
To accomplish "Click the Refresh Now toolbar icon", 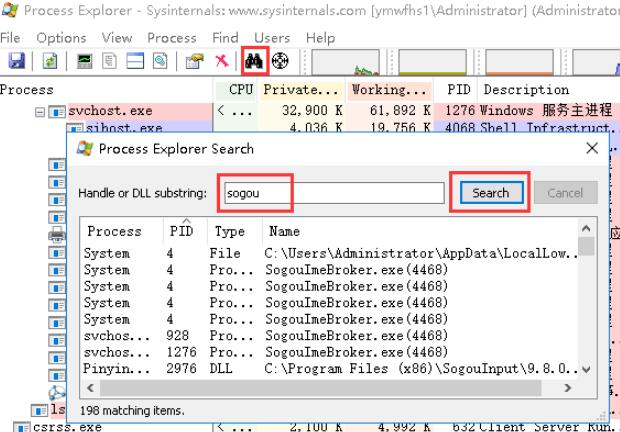I will [x=50, y=61].
